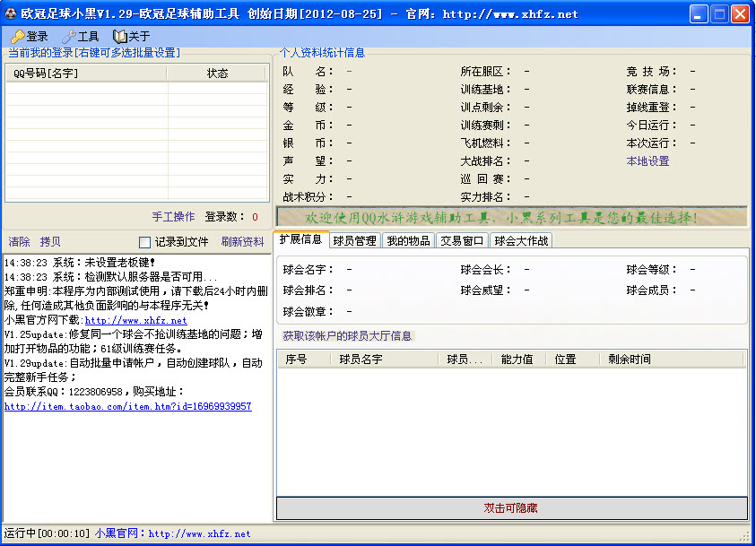The width and height of the screenshot is (756, 546).
Task: Open the taobao purchase link in the log
Action: pyautogui.click(x=127, y=406)
